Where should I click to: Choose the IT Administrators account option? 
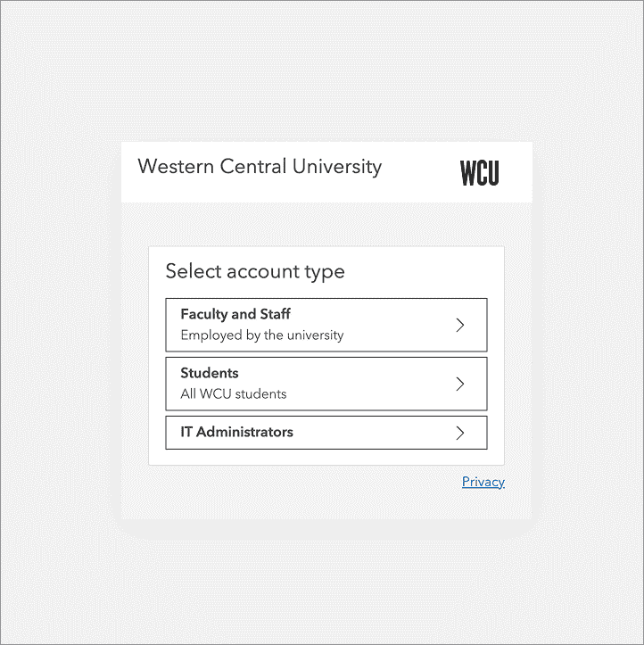coord(326,433)
